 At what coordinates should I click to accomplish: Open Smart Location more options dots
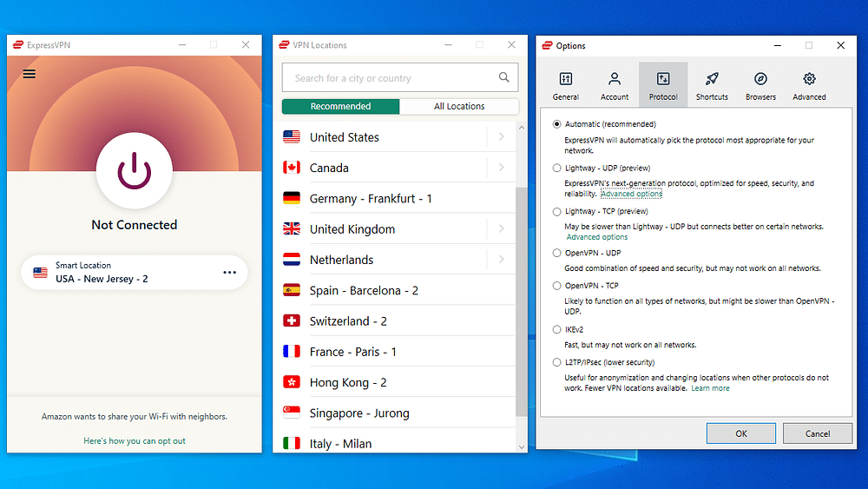pos(229,273)
